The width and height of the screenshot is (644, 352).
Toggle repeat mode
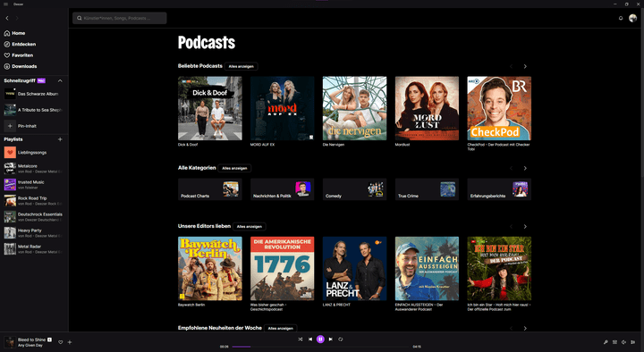click(x=341, y=339)
